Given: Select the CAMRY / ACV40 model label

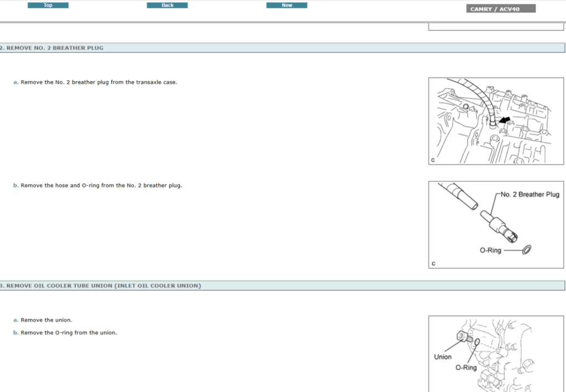Looking at the screenshot, I should (500, 8).
